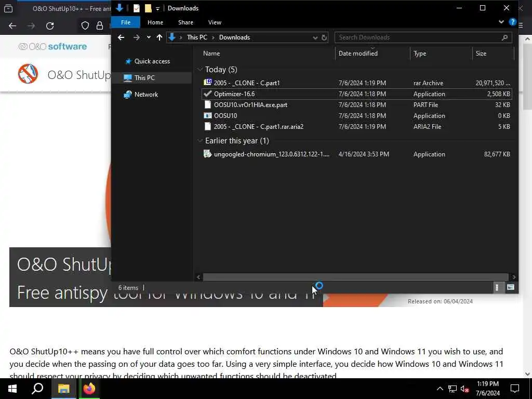Click the O&O software logo

pos(52,46)
